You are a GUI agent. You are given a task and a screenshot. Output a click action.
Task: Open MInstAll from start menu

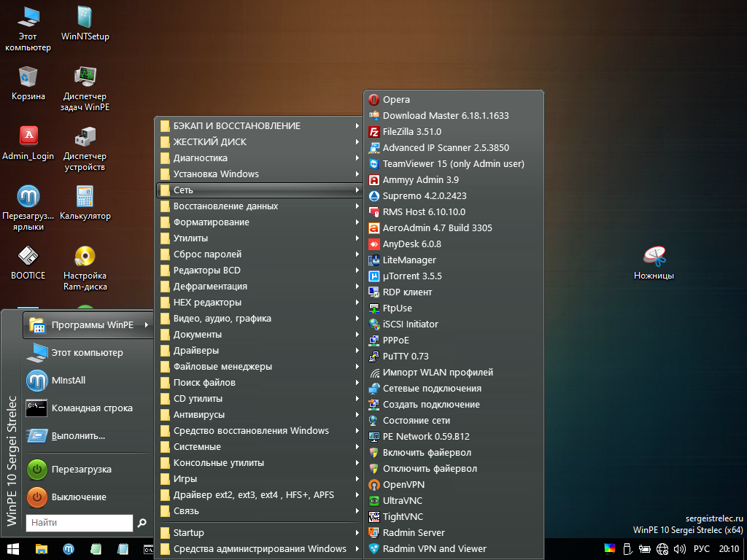pyautogui.click(x=88, y=381)
